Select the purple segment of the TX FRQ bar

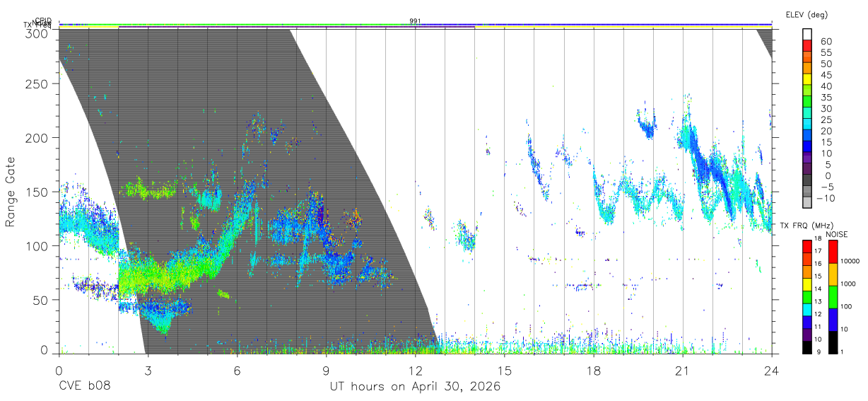click(x=807, y=335)
